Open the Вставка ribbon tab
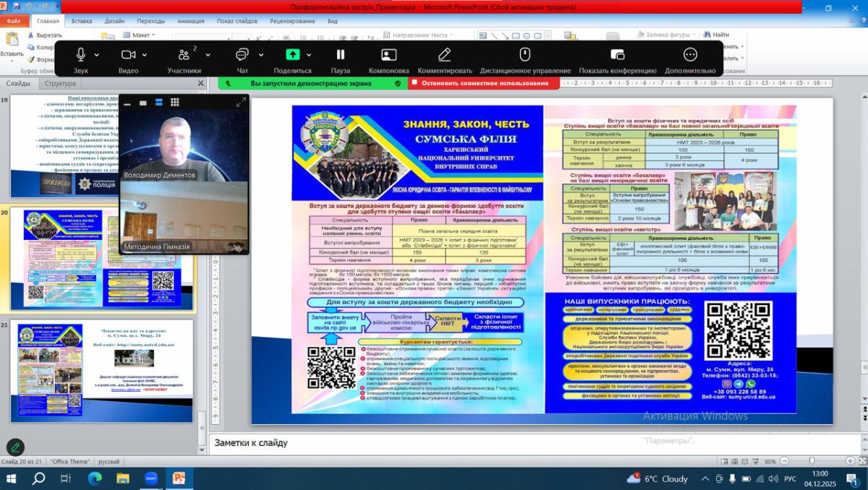This screenshot has height=490, width=868. coord(82,21)
